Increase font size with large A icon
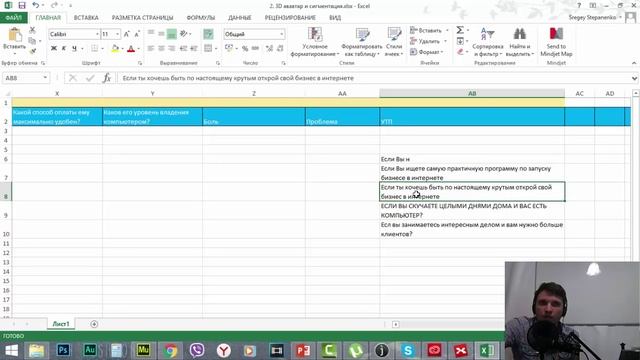640x360 pixels. point(127,34)
